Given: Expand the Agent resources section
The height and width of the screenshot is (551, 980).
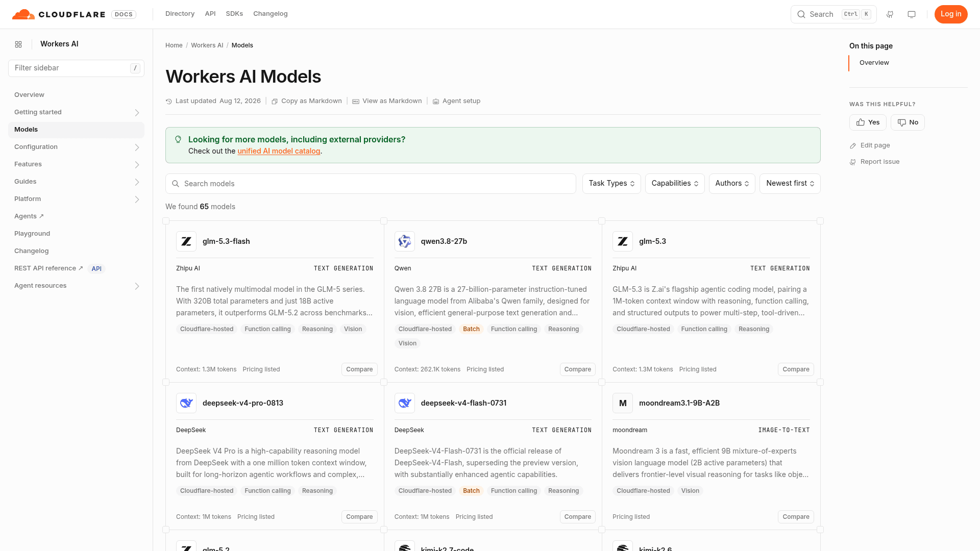Looking at the screenshot, I should tap(137, 286).
